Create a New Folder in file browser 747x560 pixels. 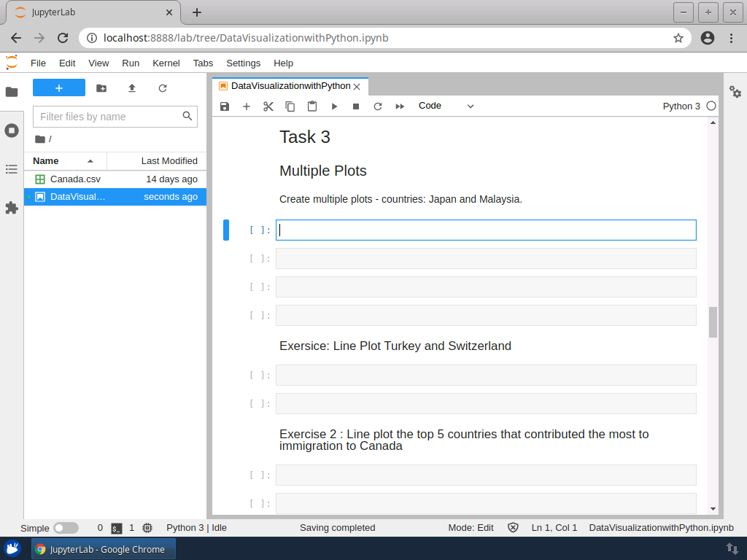click(x=101, y=88)
